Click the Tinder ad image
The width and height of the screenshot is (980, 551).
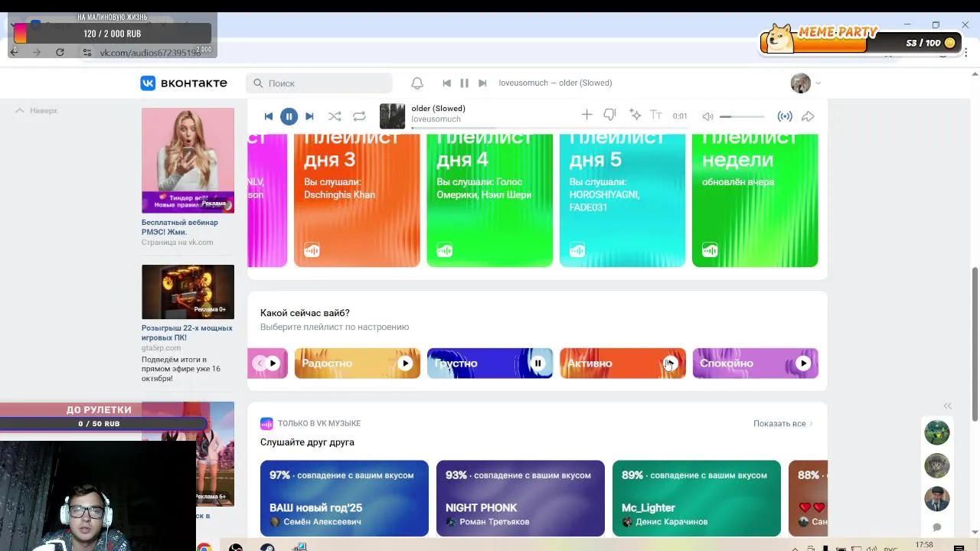[188, 160]
